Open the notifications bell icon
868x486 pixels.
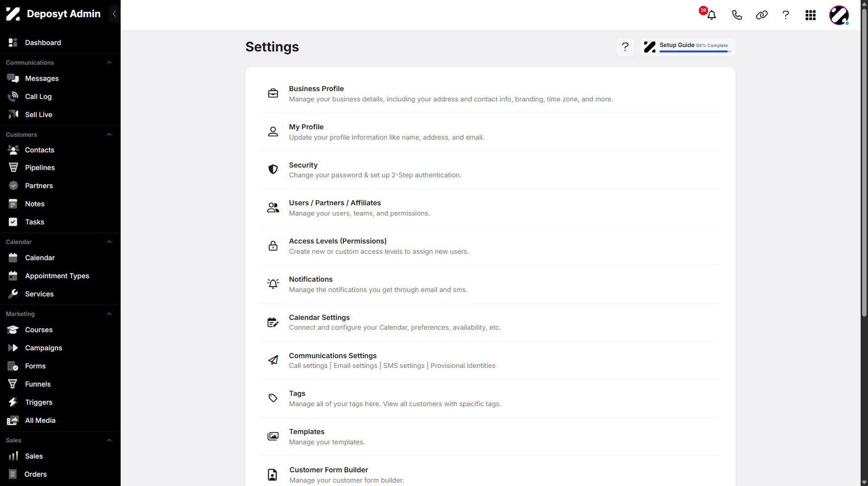point(712,15)
